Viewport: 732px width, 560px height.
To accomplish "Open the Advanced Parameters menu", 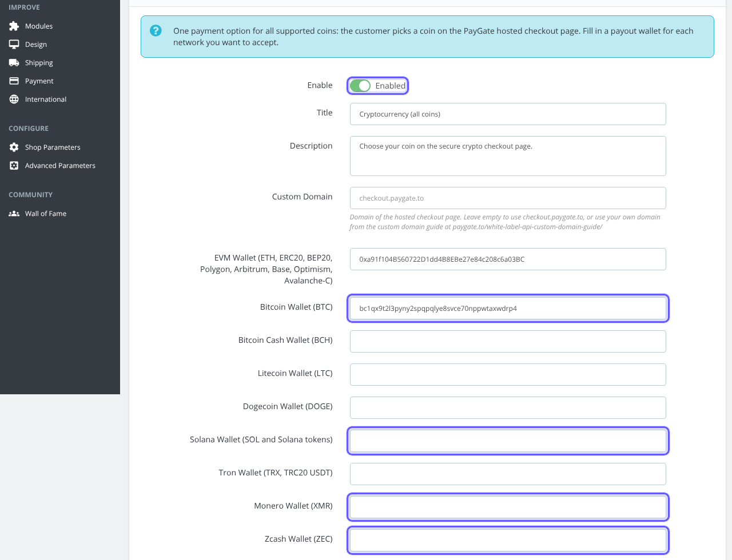I will point(60,166).
